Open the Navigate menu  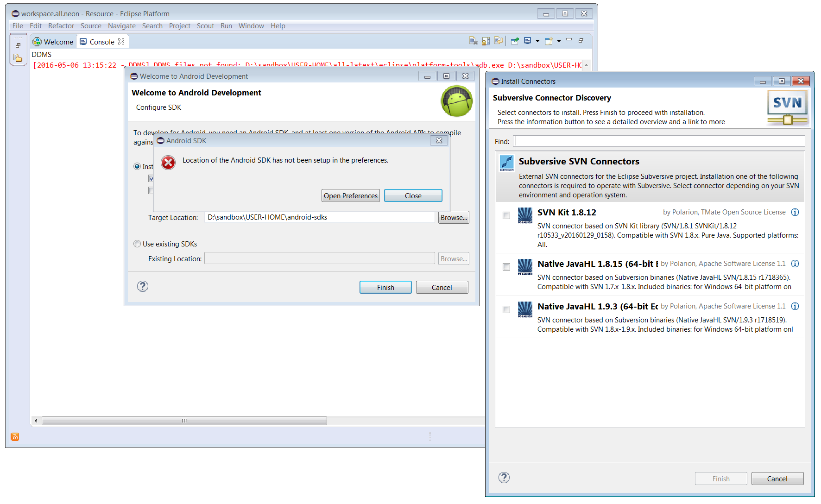(122, 26)
